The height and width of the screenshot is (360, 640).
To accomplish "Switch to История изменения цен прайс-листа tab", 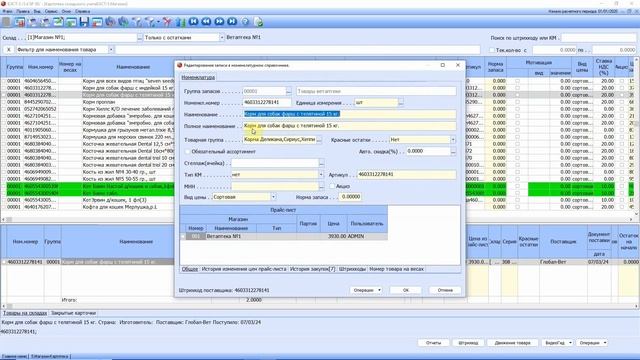I will [x=244, y=269].
